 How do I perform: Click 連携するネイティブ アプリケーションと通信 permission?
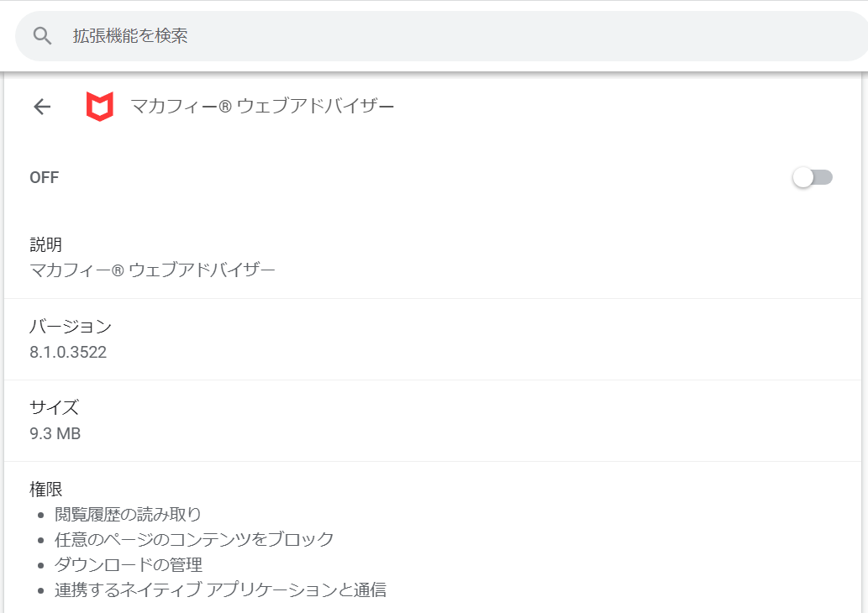coord(220,590)
